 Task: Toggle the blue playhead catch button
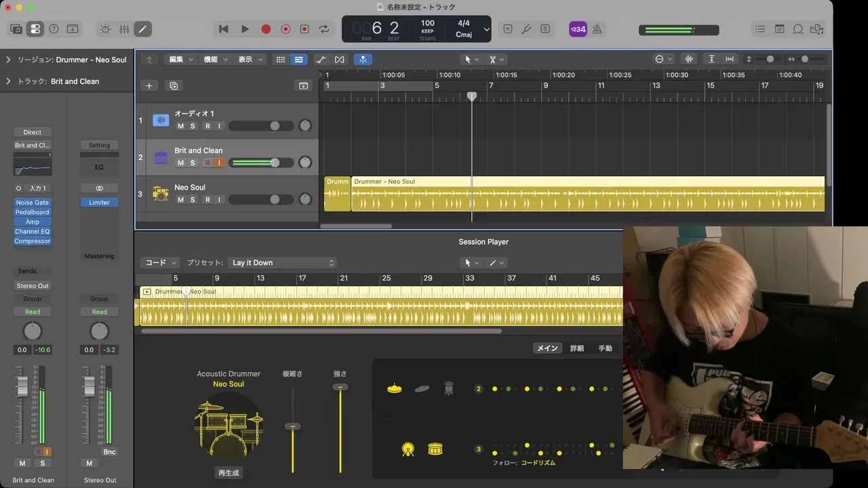[363, 60]
